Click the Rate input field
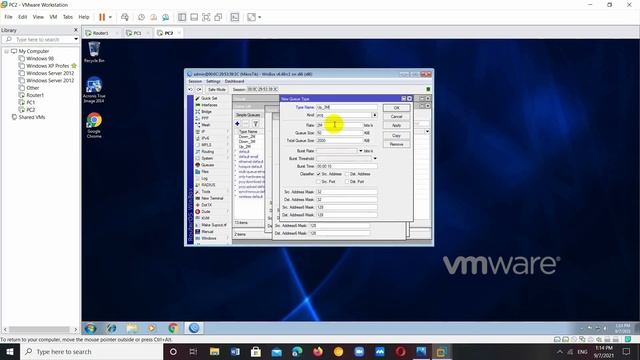 [x=340, y=125]
